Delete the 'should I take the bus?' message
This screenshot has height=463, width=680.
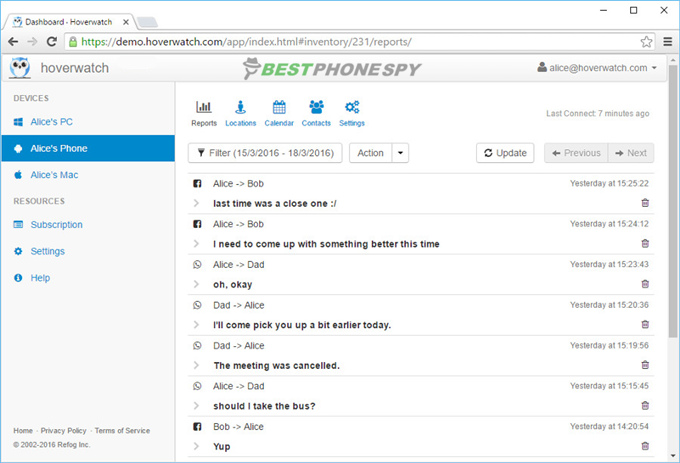point(645,405)
